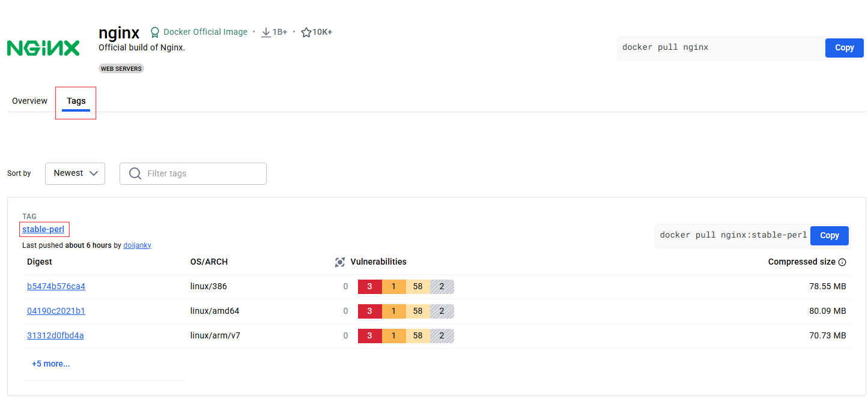Click the OS/ARCH column header
The width and height of the screenshot is (868, 399).
pos(209,262)
